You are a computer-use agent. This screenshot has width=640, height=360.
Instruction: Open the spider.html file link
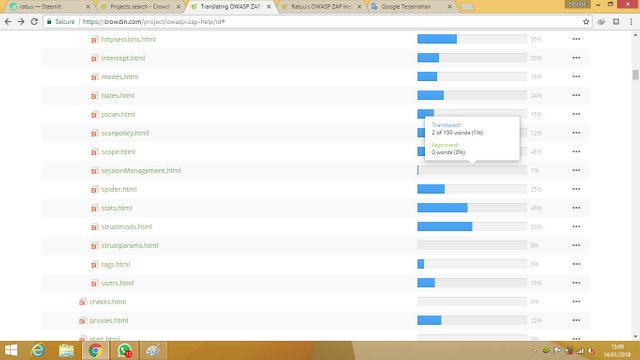point(119,189)
